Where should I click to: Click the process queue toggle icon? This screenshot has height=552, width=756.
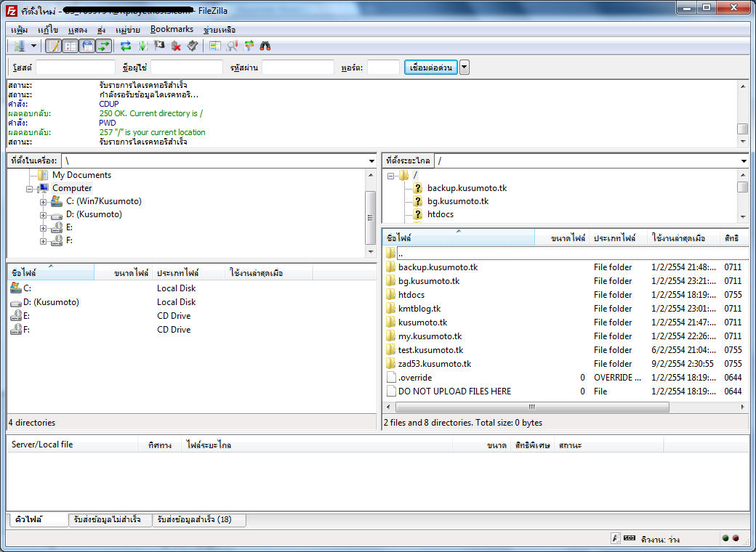coord(142,46)
